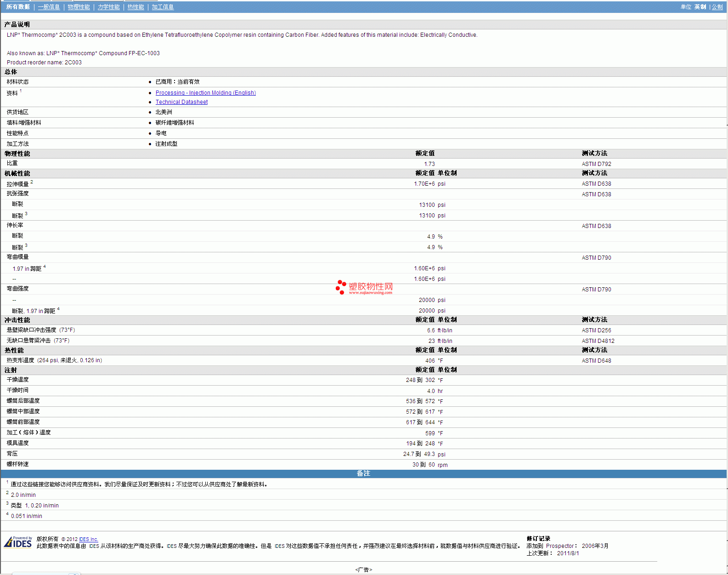Click the Powered by IDES logo
Screen dimensions: 728x575
(18, 542)
